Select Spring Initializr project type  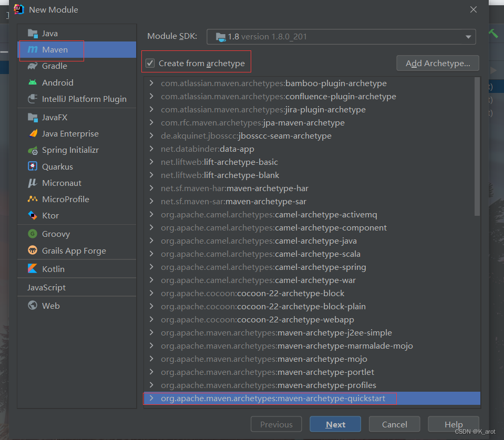pyautogui.click(x=77, y=150)
